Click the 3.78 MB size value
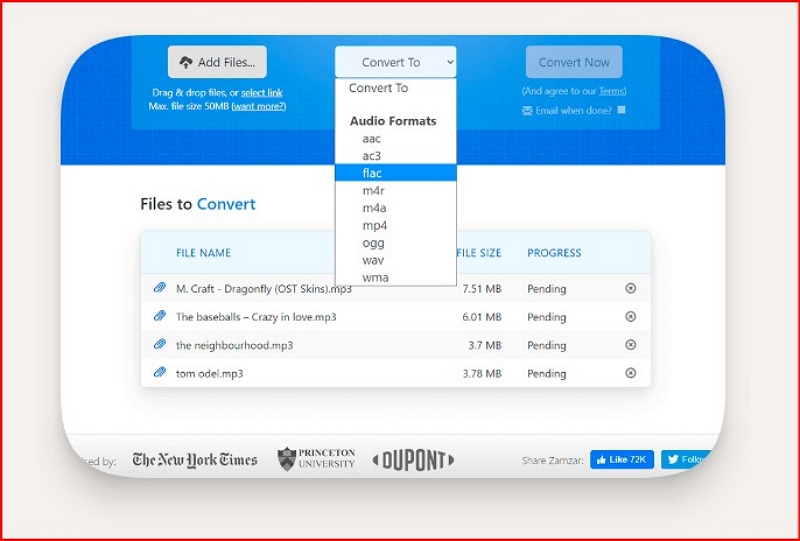This screenshot has width=800, height=541. coord(482,374)
